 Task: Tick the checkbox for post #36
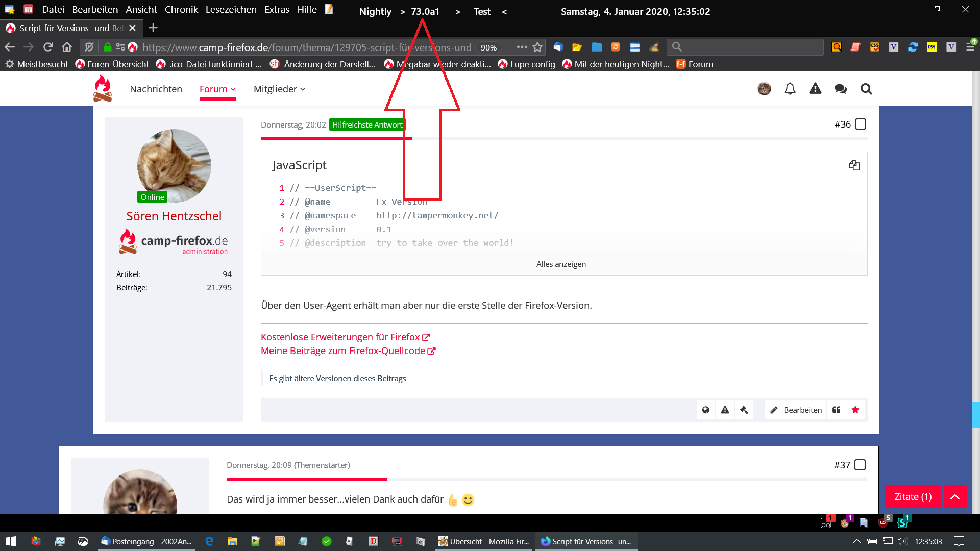click(x=861, y=124)
